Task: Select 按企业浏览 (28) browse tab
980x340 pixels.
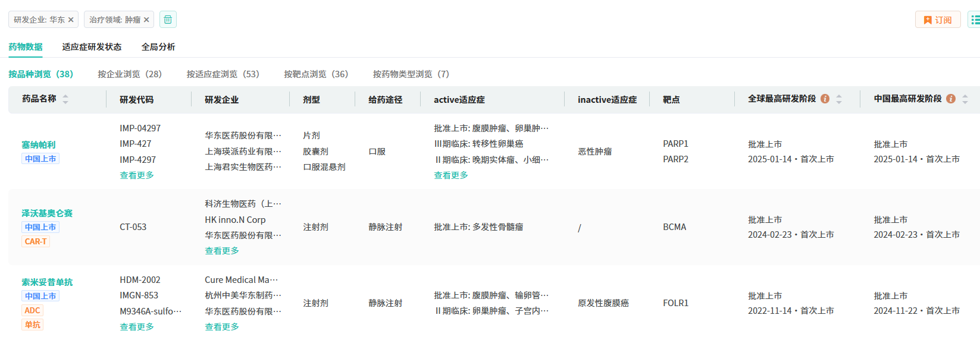Action: click(x=130, y=74)
